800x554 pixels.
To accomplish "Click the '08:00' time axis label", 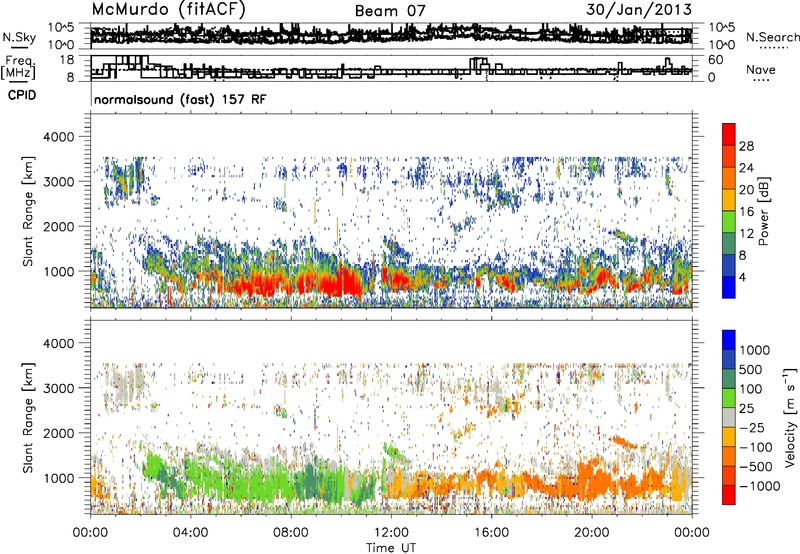I will pyautogui.click(x=291, y=533).
